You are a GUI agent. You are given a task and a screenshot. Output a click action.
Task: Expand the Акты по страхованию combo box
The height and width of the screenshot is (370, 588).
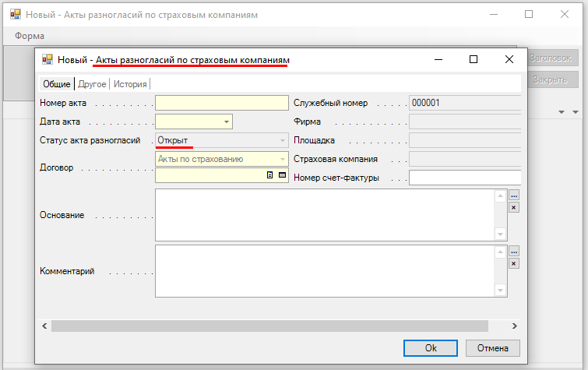282,159
